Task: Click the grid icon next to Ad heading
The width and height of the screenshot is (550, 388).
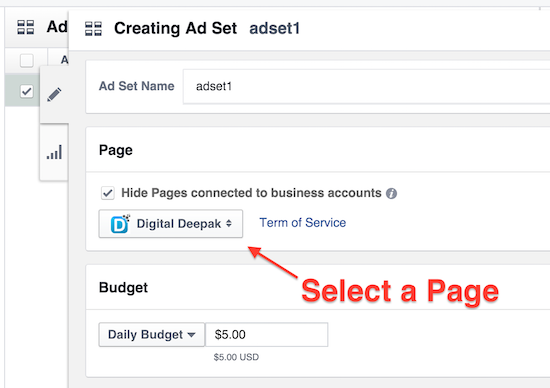Action: pos(26,27)
